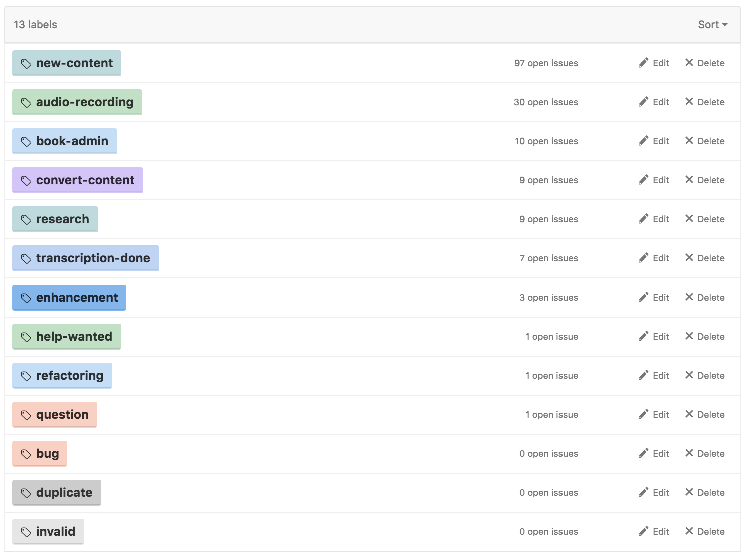
Task: Click pencil icon for transcription-done label
Action: click(x=643, y=258)
